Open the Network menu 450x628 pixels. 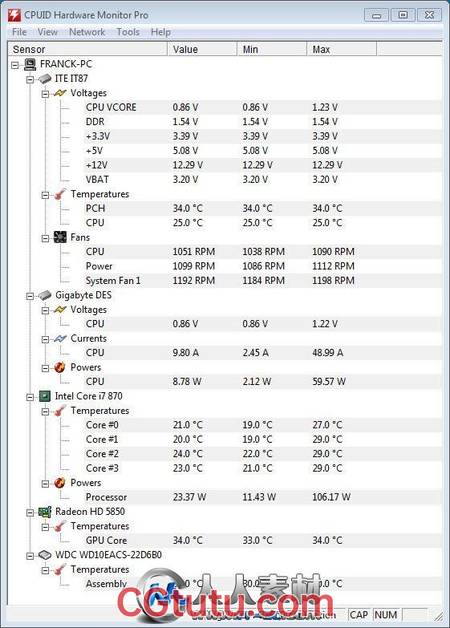click(x=87, y=32)
